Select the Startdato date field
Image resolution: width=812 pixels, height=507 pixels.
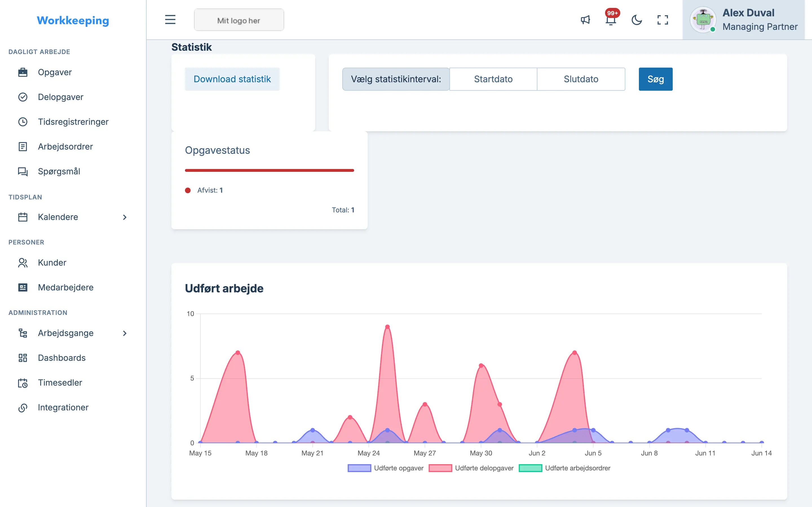click(493, 79)
